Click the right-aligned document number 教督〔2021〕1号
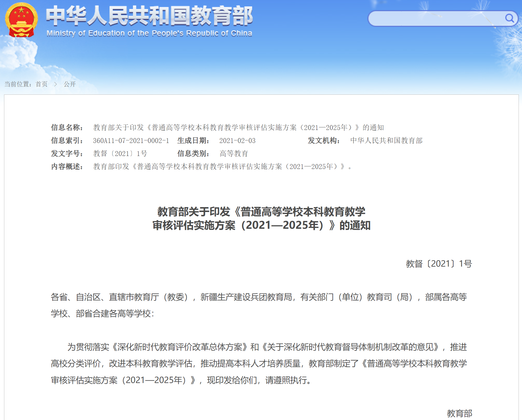This screenshot has width=522, height=420. 439,264
